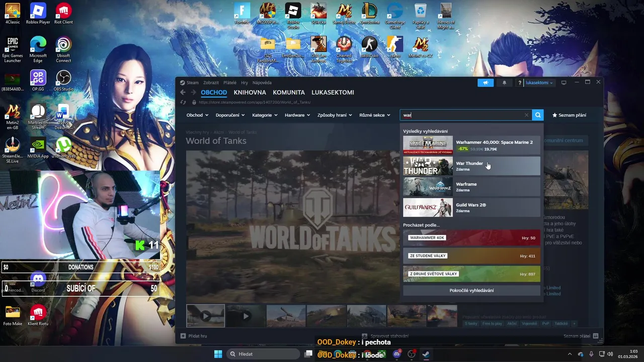Image resolution: width=644 pixels, height=362 pixels.
Task: Select the Guild Wars 2 search result
Action: pos(471,207)
